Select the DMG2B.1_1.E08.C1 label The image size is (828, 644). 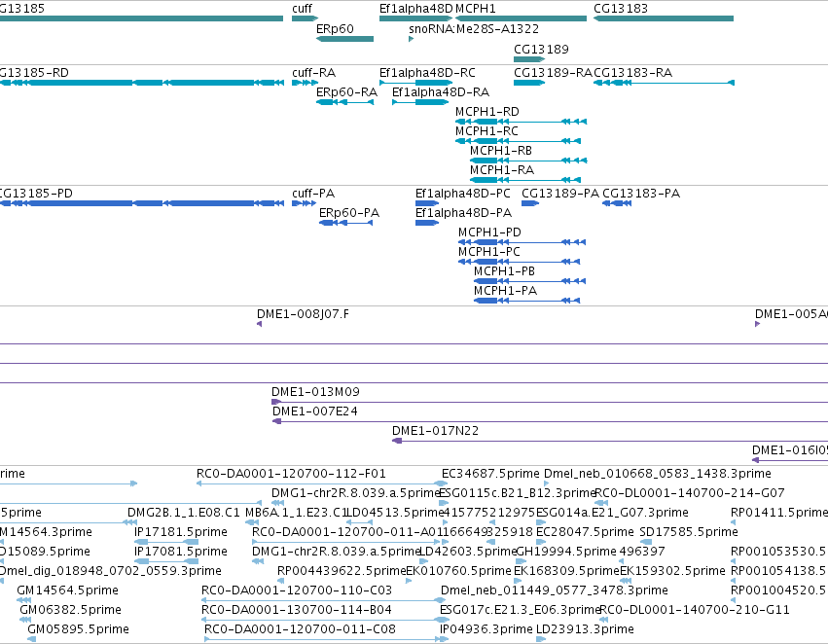pos(183,513)
